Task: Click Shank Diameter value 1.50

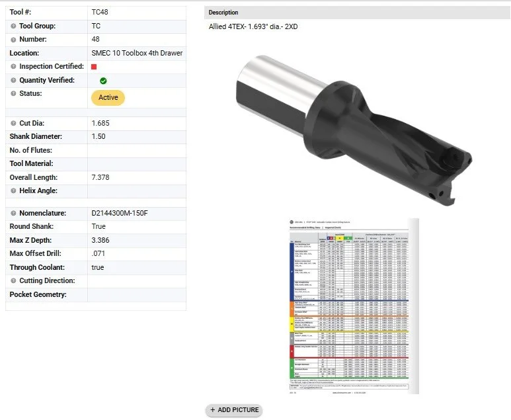Action: click(x=98, y=136)
